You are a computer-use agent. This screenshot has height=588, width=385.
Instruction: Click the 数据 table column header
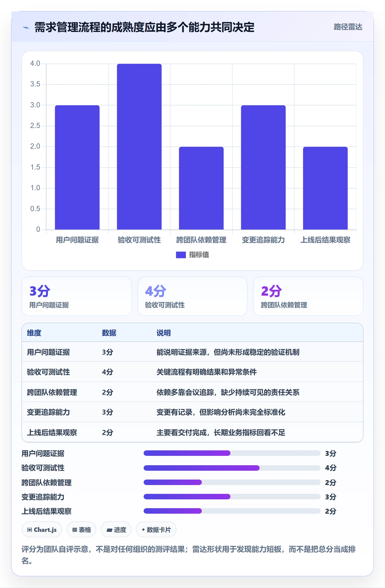point(109,333)
